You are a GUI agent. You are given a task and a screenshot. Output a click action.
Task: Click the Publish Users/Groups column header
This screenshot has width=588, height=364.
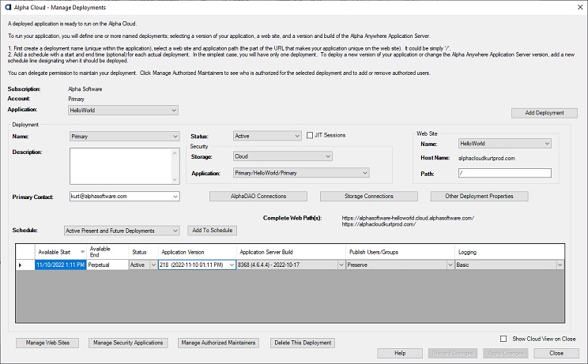pyautogui.click(x=400, y=252)
